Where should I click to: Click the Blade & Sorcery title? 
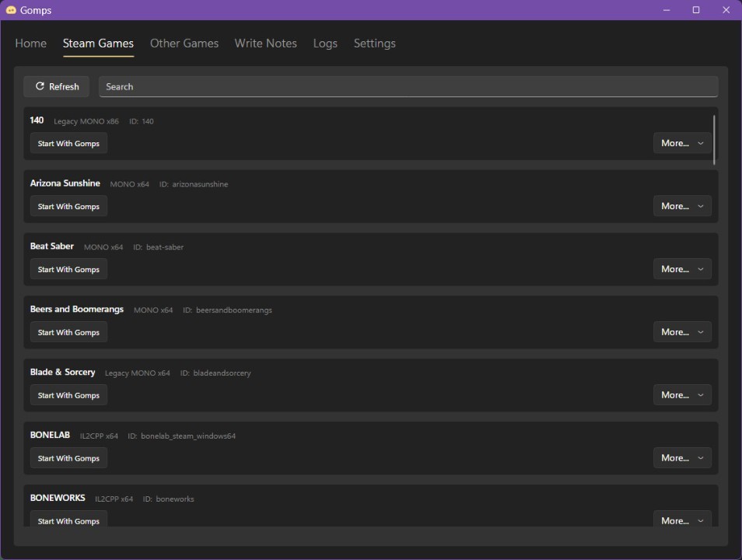(62, 372)
